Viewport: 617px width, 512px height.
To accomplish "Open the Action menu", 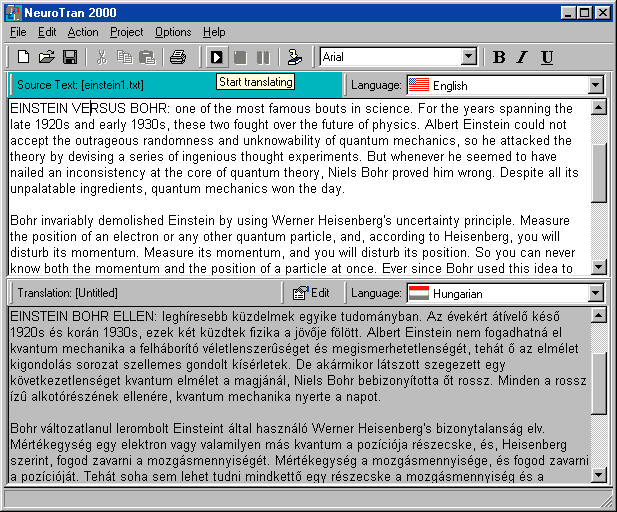I will tap(83, 32).
